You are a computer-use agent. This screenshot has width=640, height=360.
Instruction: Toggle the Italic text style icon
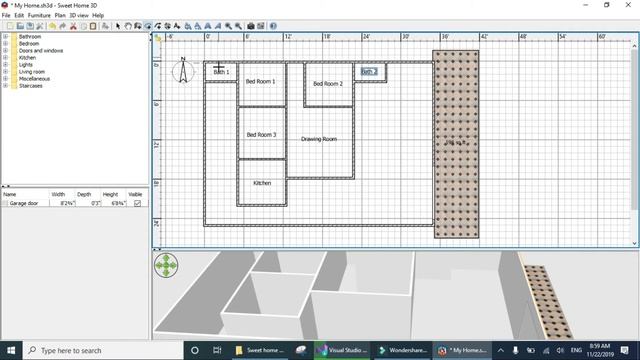point(218,26)
